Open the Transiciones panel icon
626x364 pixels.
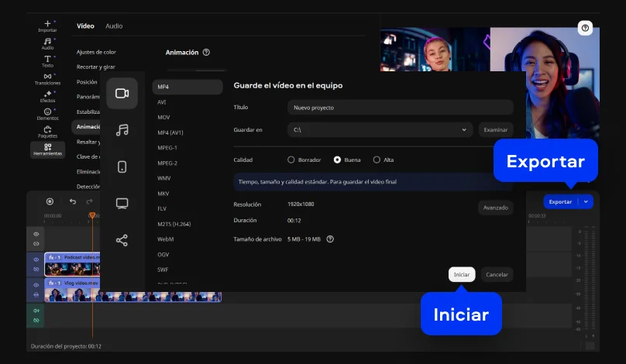coord(47,78)
